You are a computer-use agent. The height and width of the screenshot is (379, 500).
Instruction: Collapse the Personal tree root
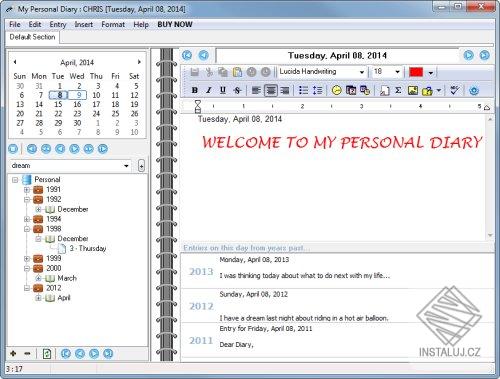15,180
